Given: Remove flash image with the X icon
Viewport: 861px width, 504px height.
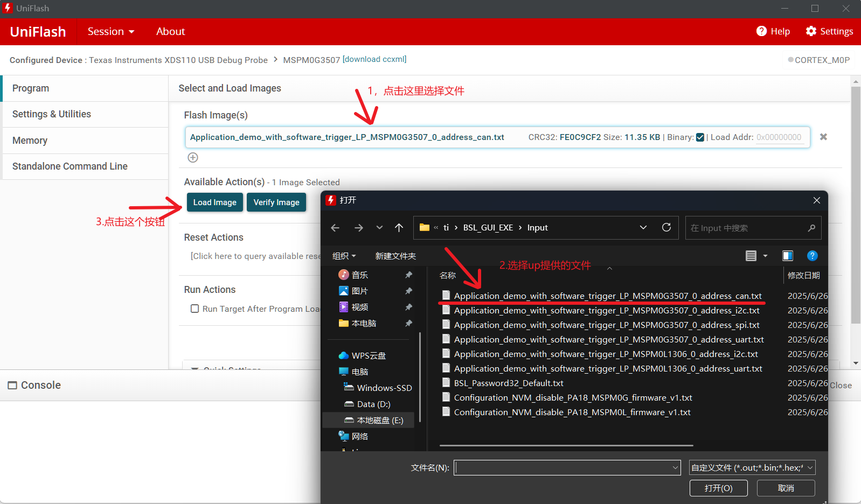Looking at the screenshot, I should [x=823, y=137].
